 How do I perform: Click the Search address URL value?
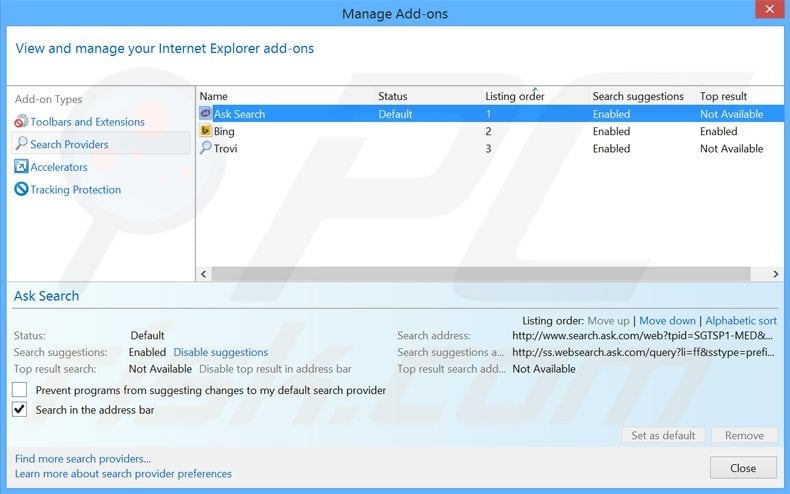(x=642, y=335)
